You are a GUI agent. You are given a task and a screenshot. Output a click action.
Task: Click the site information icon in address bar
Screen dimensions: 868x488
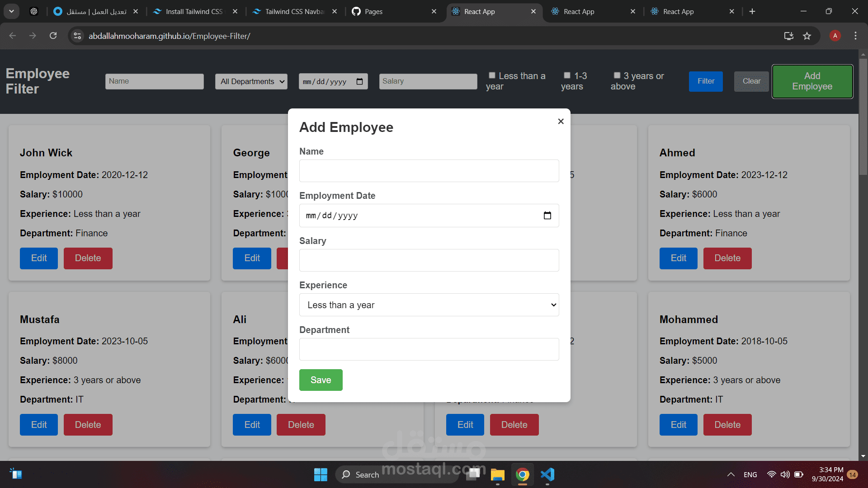[77, 36]
